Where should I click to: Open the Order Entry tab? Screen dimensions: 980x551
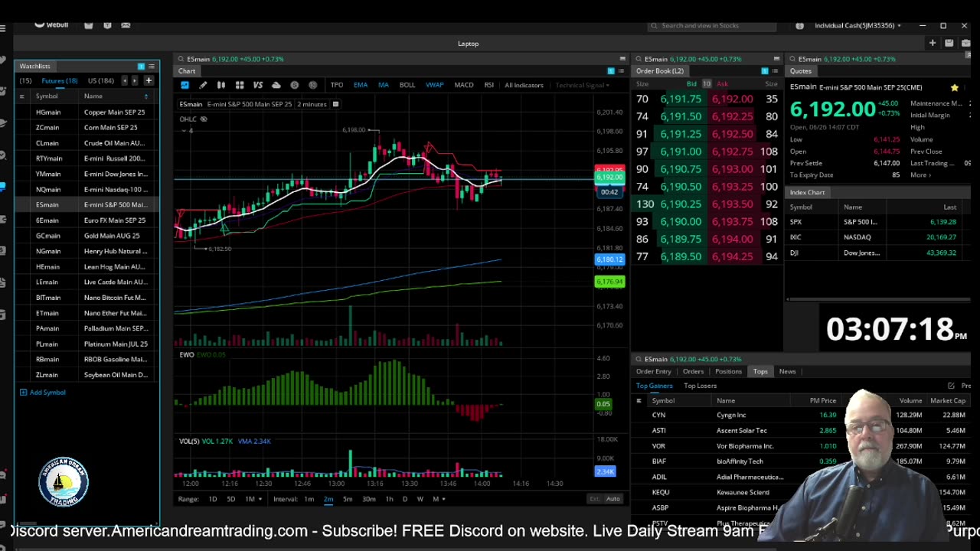pos(654,372)
